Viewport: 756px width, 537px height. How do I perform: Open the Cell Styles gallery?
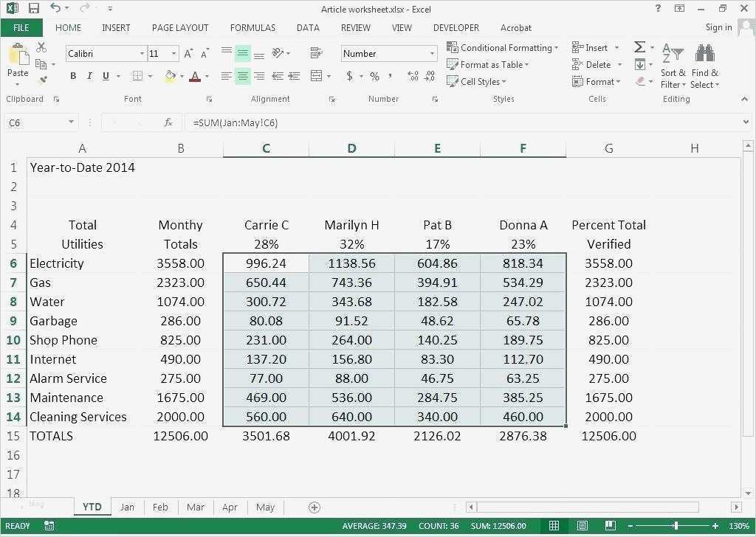pos(476,81)
